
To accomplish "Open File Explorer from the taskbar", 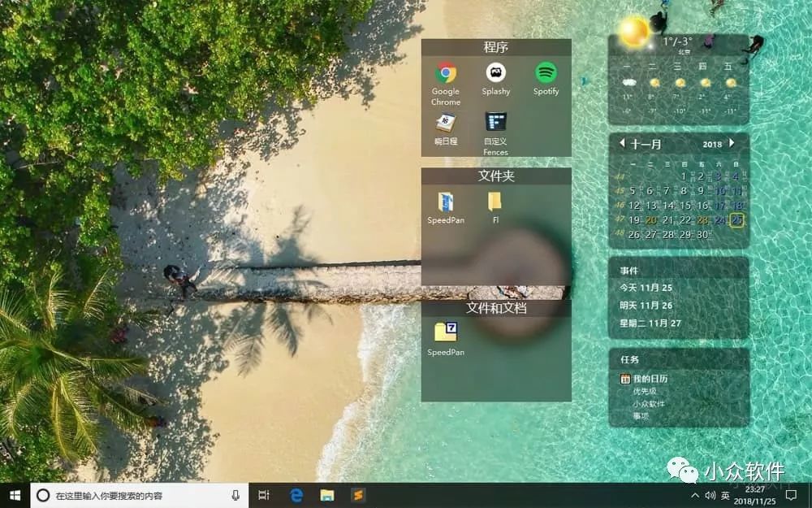I will tap(326, 496).
